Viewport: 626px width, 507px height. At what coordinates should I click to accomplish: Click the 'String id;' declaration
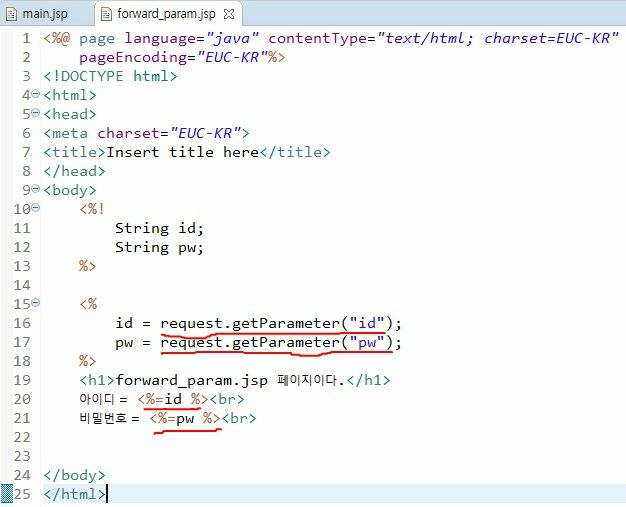coord(159,228)
